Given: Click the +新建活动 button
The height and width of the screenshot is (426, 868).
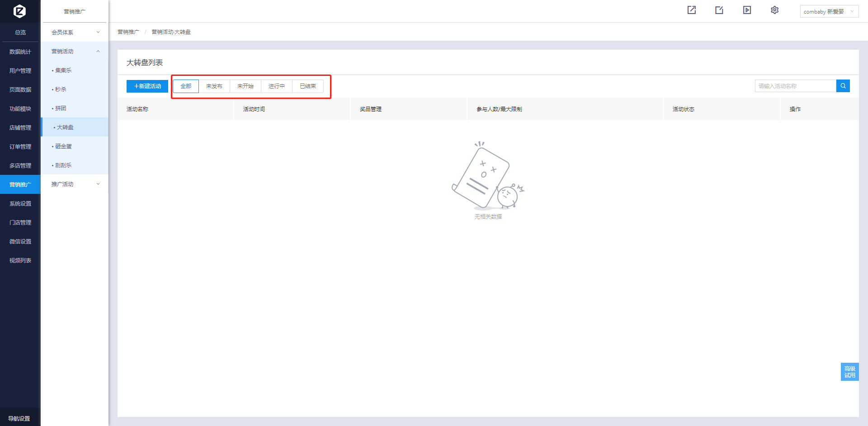Looking at the screenshot, I should coord(147,86).
